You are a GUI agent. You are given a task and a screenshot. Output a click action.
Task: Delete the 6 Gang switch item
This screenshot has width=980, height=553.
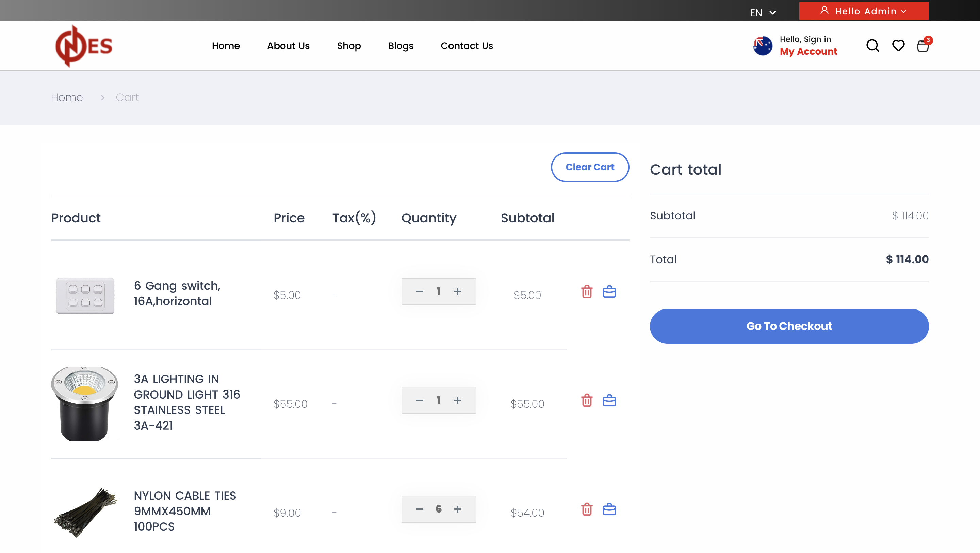click(587, 292)
